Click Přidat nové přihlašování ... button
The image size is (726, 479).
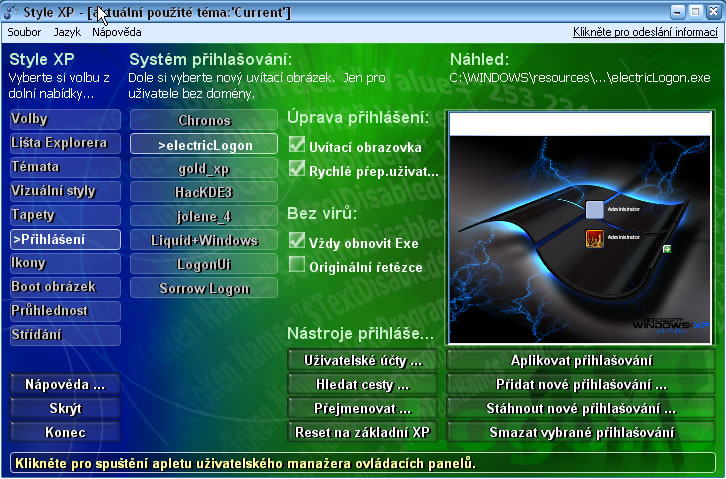click(581, 385)
